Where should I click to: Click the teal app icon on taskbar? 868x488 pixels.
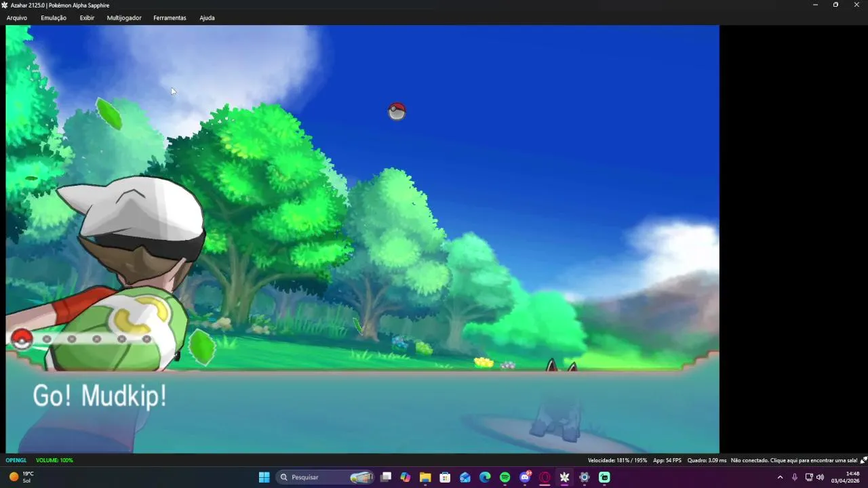604,477
